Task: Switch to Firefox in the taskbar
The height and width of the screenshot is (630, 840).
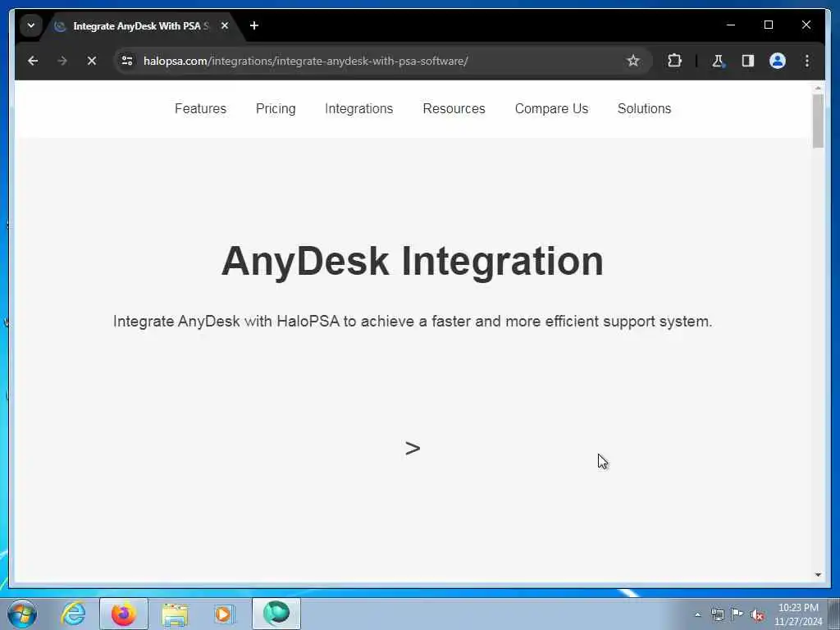Action: coord(124,614)
